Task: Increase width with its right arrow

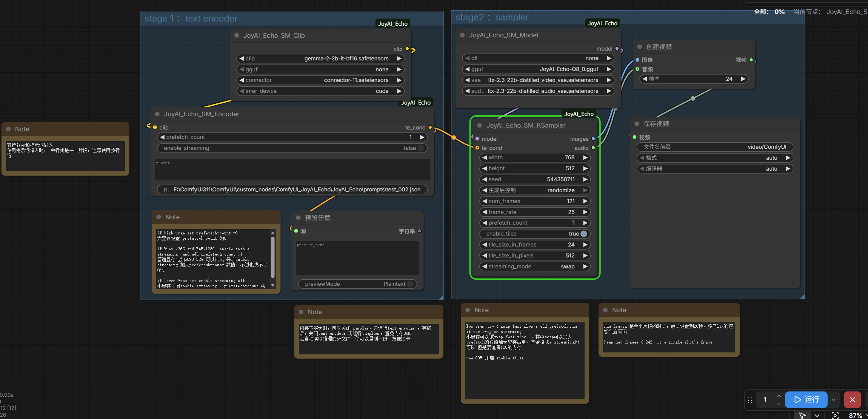Action: point(585,157)
